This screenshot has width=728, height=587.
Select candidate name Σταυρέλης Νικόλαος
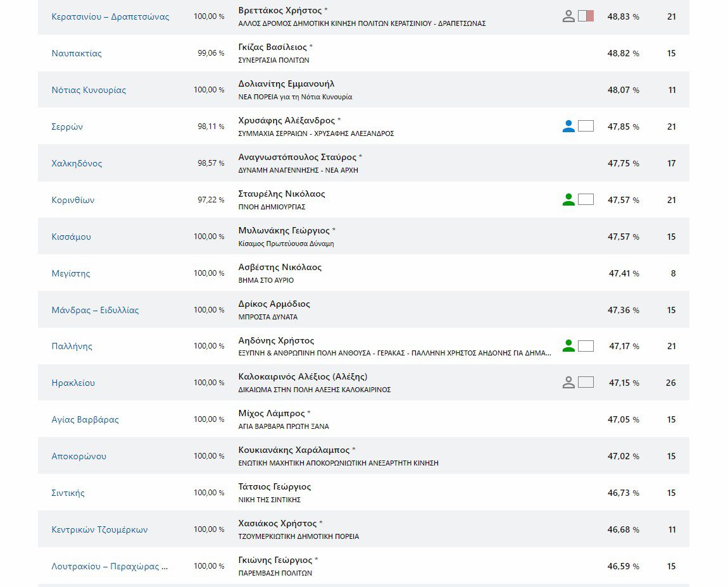[x=282, y=194]
